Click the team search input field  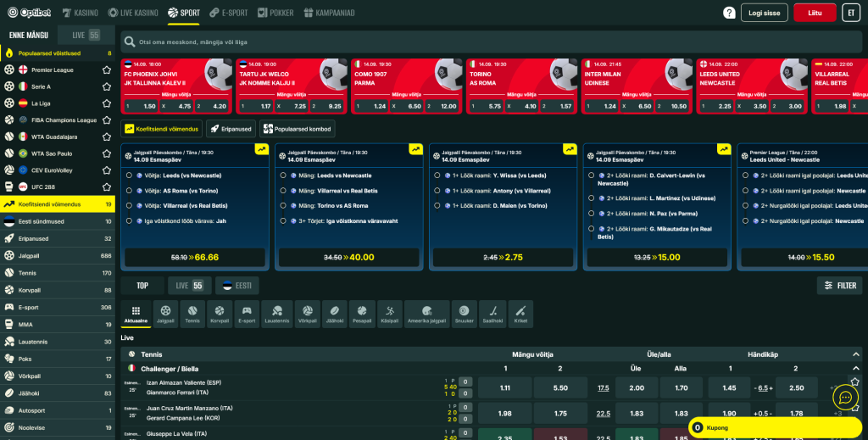tap(492, 42)
